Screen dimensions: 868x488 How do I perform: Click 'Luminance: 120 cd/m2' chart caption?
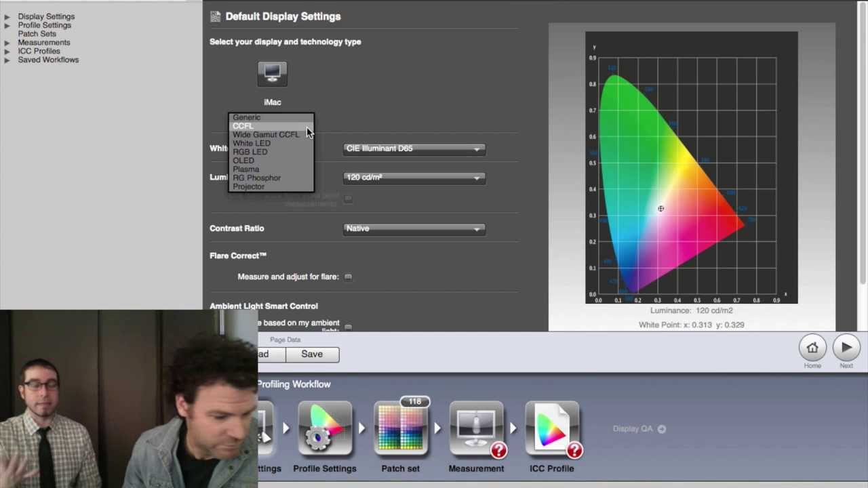(x=692, y=310)
